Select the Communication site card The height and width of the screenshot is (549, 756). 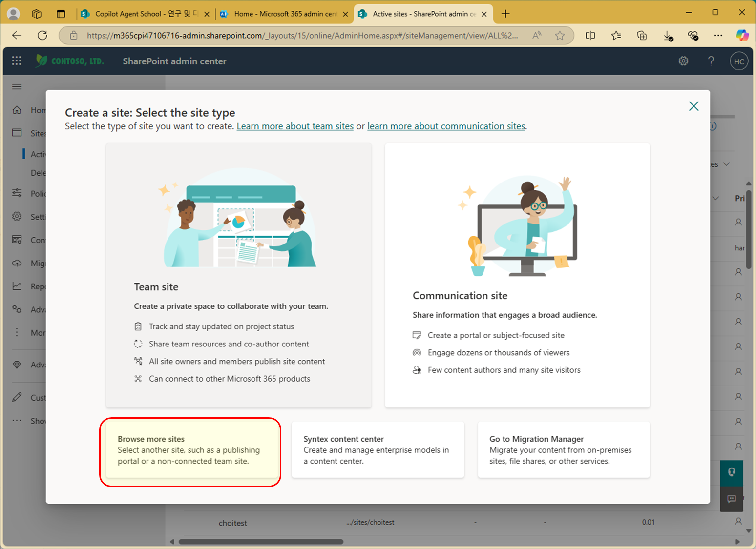[x=517, y=275]
